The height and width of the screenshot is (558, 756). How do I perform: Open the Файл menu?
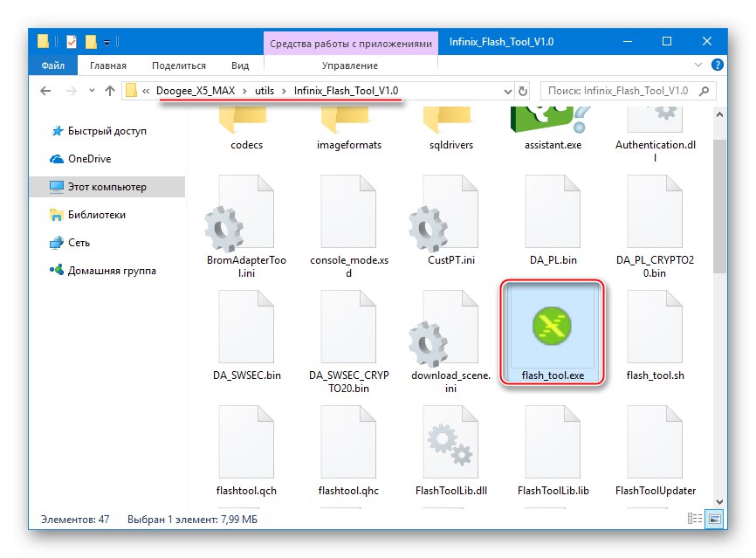52,65
